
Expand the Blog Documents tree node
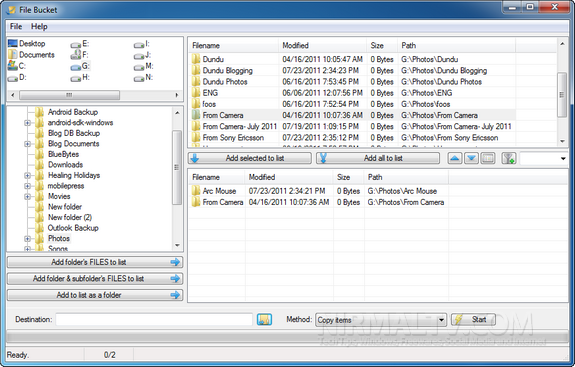point(28,144)
